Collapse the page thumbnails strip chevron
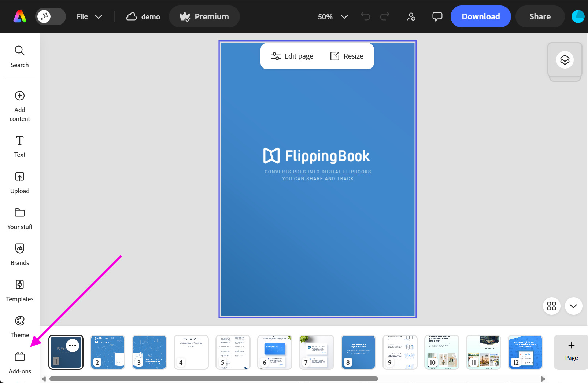Screen dimensions: 588x383 [x=573, y=306]
